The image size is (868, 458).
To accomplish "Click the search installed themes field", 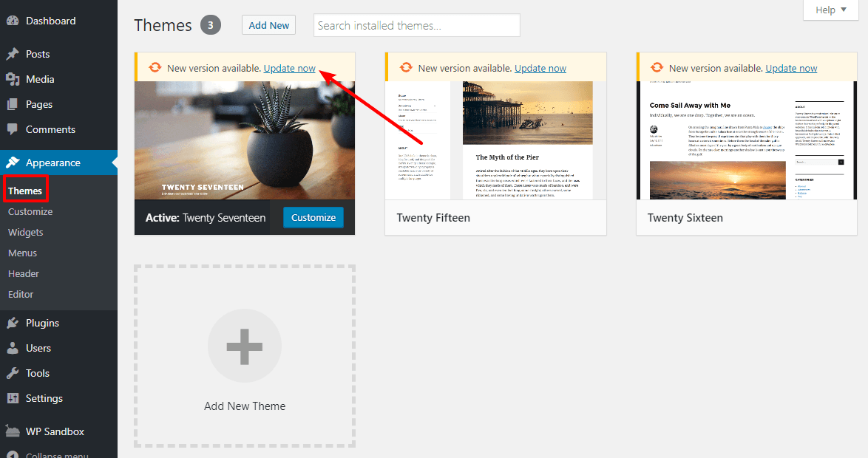I will 416,24.
